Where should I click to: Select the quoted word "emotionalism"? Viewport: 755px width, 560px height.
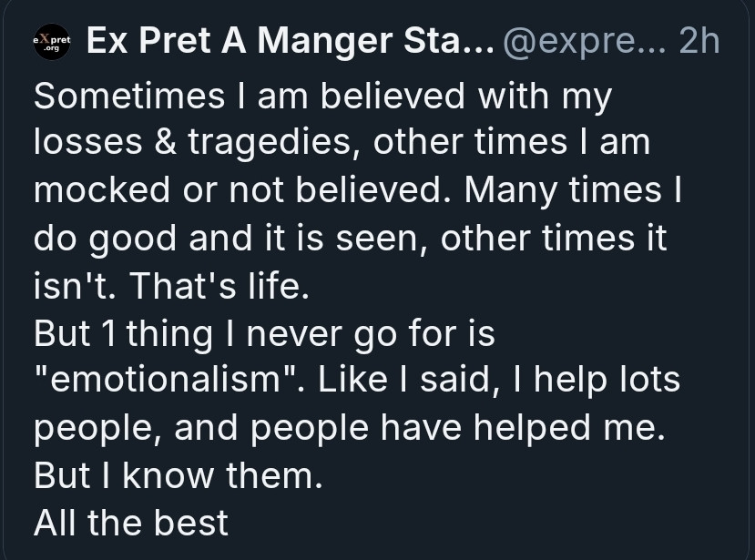point(165,380)
